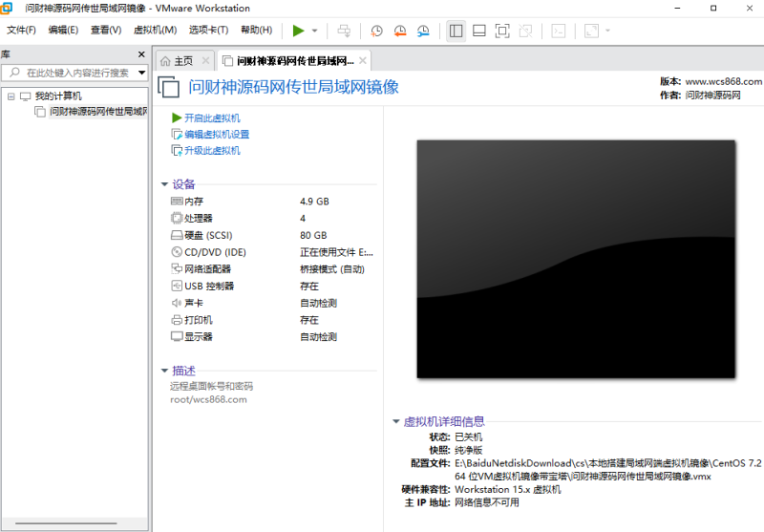Click the 处理器 processor device row
This screenshot has height=532, width=764.
coord(272,219)
